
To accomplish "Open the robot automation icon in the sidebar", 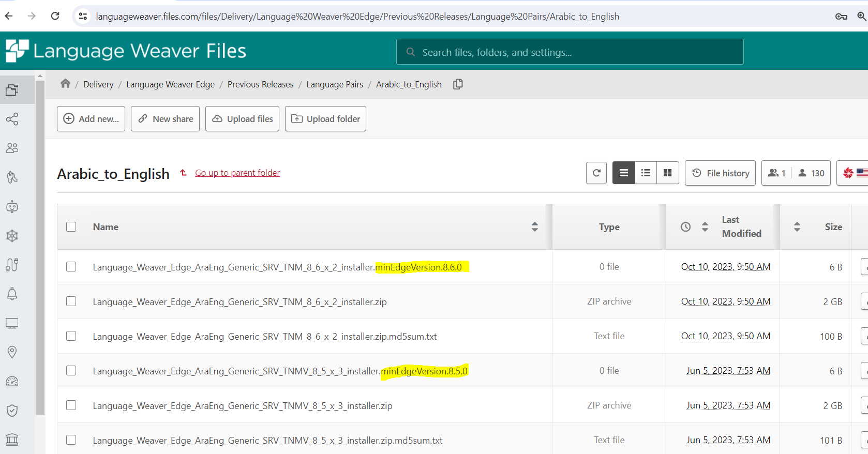I will click(x=12, y=207).
